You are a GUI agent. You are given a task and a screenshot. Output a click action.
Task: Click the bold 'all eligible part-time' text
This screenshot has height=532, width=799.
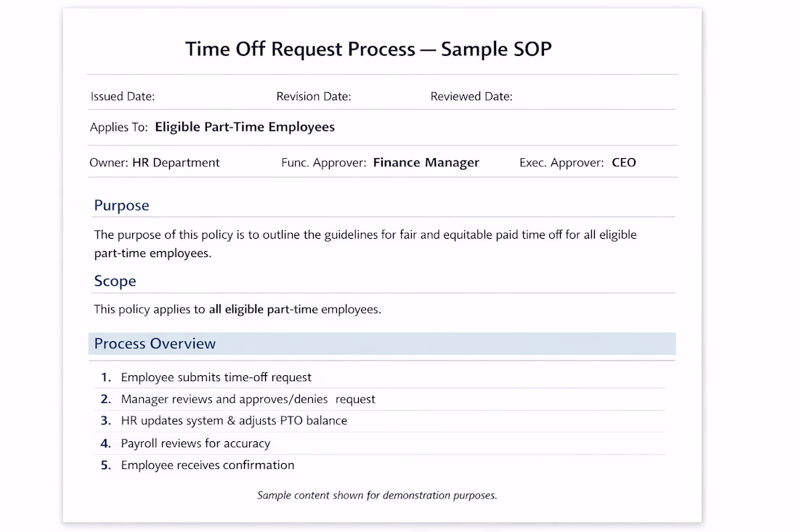[263, 309]
